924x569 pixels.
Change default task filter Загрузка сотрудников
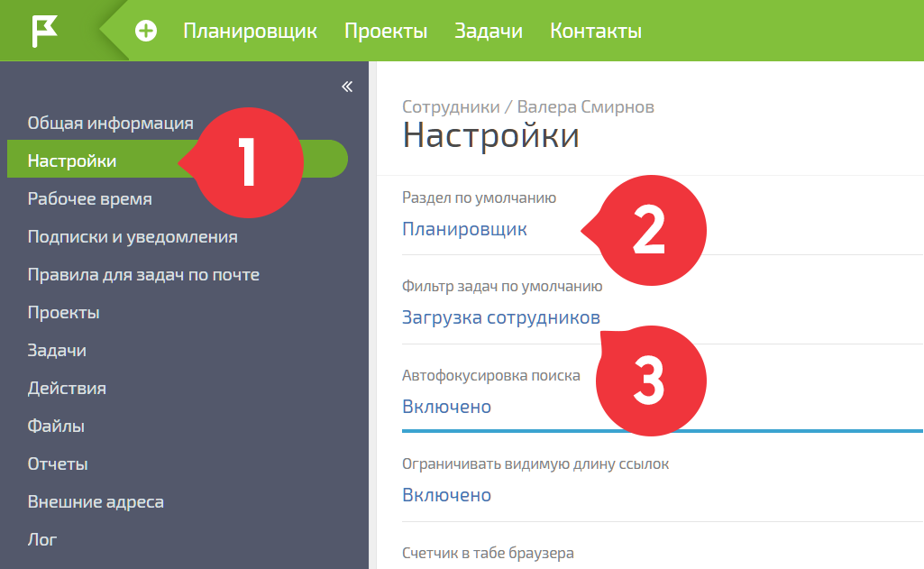501,317
